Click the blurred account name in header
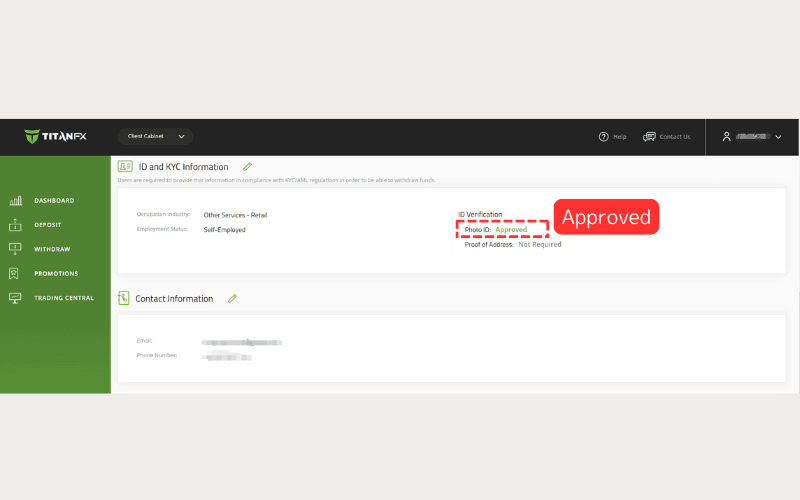This screenshot has width=800, height=500. tap(753, 137)
